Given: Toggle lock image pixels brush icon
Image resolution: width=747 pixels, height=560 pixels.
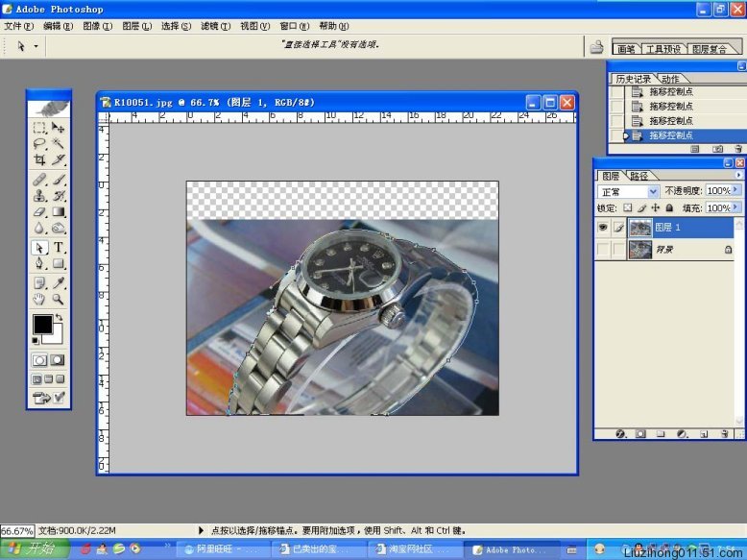Looking at the screenshot, I should pyautogui.click(x=641, y=207).
